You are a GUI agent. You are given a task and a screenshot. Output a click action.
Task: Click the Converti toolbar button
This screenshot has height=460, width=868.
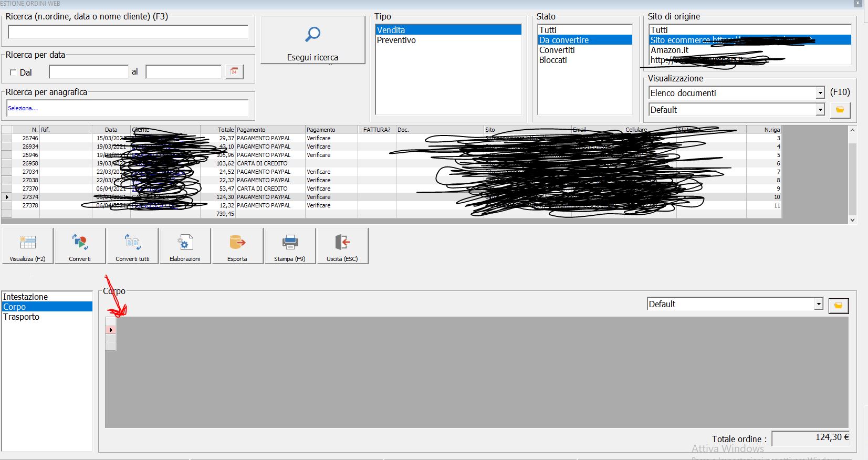coord(80,246)
